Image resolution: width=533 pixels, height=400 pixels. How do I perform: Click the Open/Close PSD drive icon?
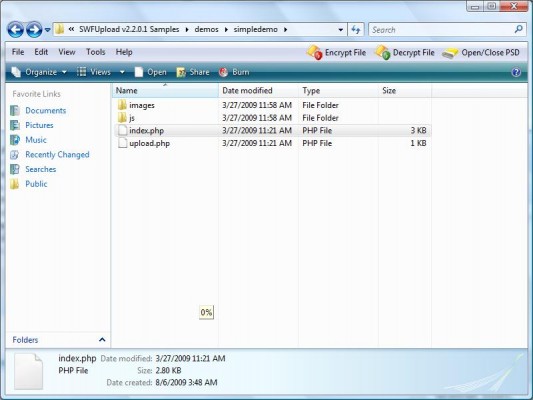pos(450,53)
